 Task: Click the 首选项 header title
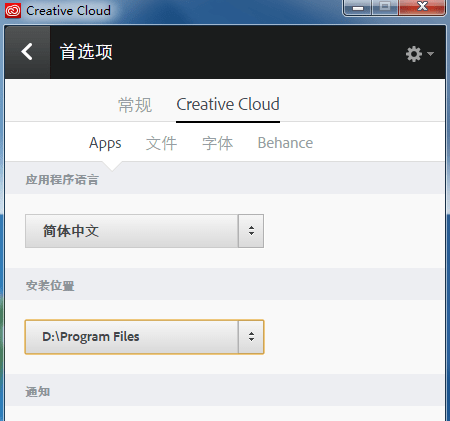pos(86,52)
